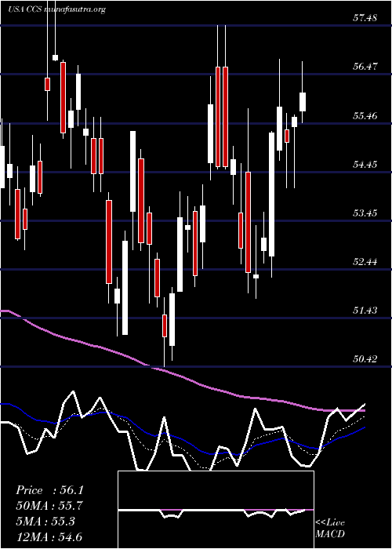Click the 56.47 price axis label

[365, 66]
